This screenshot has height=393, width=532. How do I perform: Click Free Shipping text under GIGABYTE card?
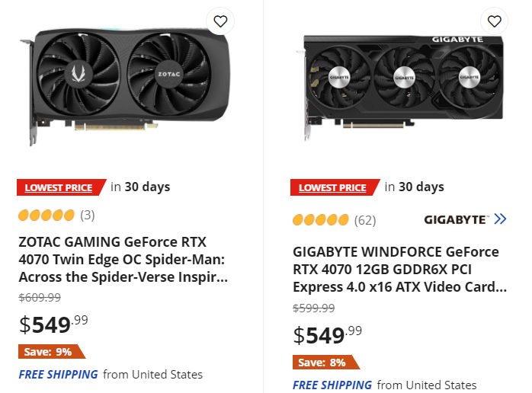click(333, 385)
